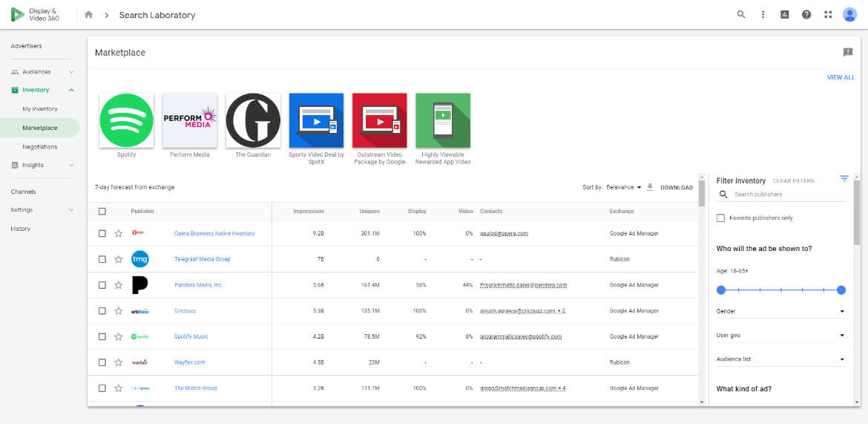Check the Telegraaf Media Groep row checkbox
This screenshot has width=868, height=424.
click(x=102, y=259)
